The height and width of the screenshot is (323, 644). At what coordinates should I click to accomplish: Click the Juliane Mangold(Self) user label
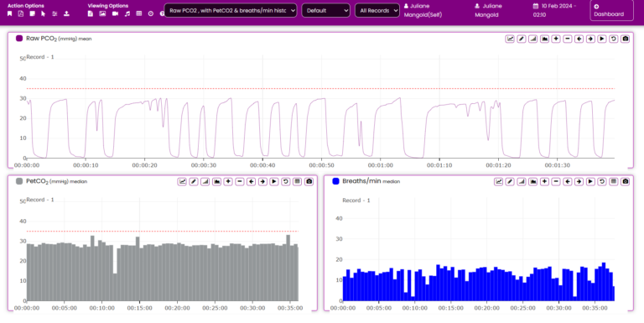(x=423, y=10)
